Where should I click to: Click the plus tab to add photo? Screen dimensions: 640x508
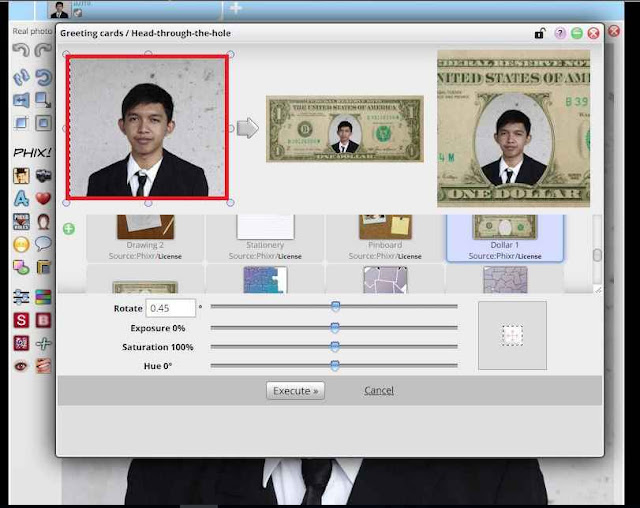(x=236, y=7)
